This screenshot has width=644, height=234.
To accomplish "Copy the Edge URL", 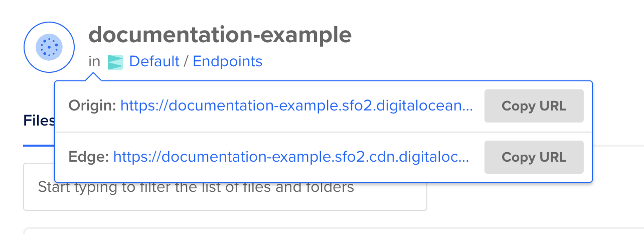I will (534, 157).
